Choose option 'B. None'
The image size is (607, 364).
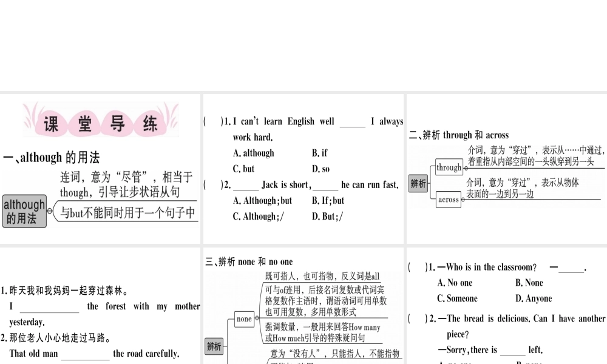(529, 283)
